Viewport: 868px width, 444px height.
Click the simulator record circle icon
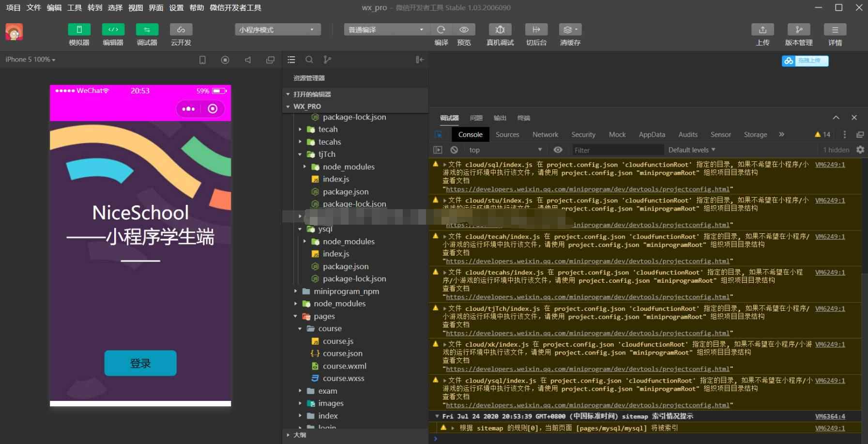click(x=225, y=60)
